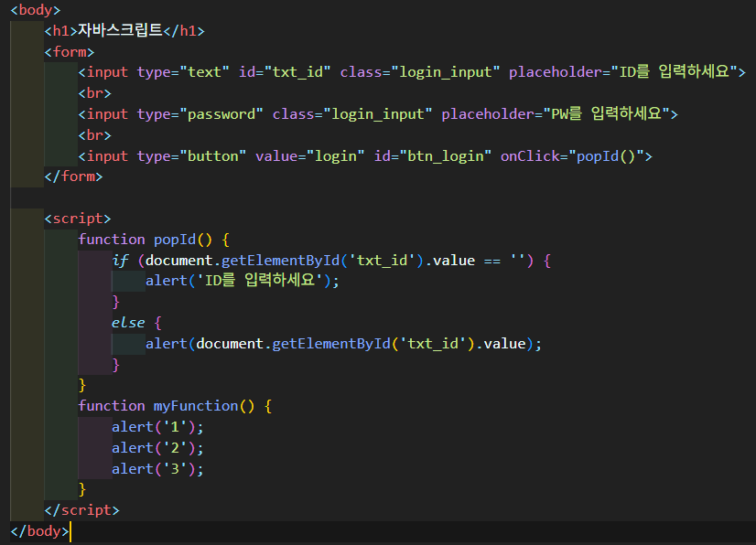
Task: Click the opening <form> tag
Action: (x=70, y=51)
